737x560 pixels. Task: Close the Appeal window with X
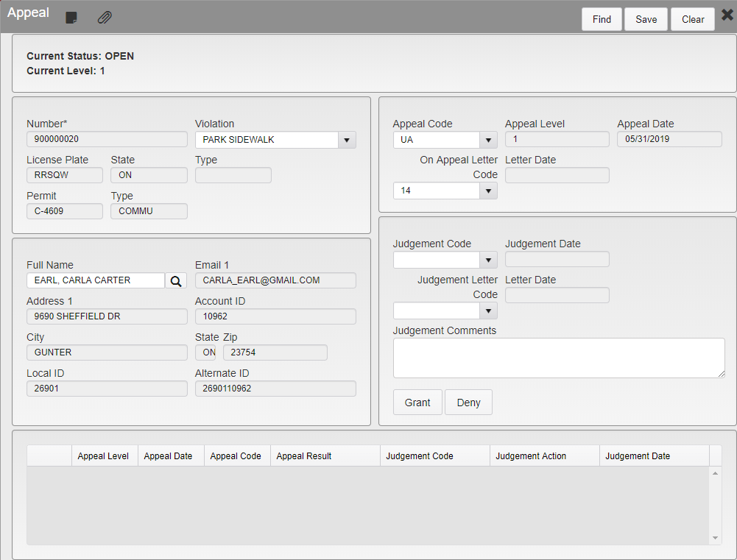[x=727, y=15]
